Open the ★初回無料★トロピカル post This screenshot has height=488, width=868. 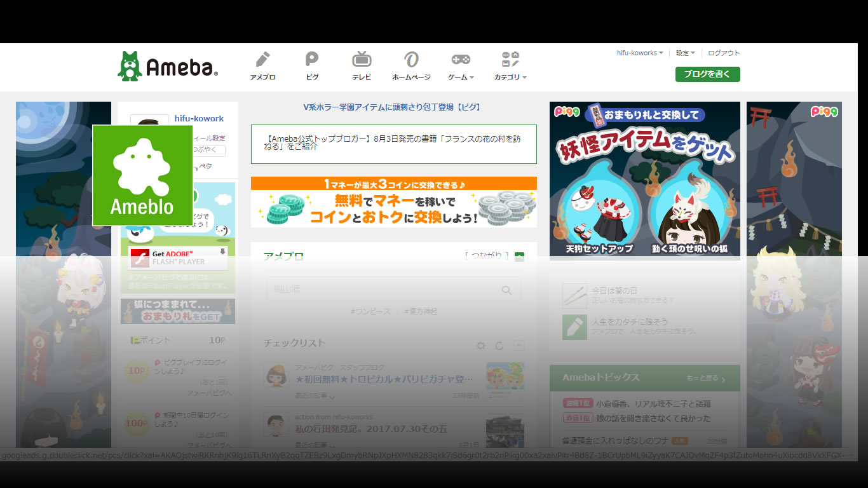tap(384, 379)
